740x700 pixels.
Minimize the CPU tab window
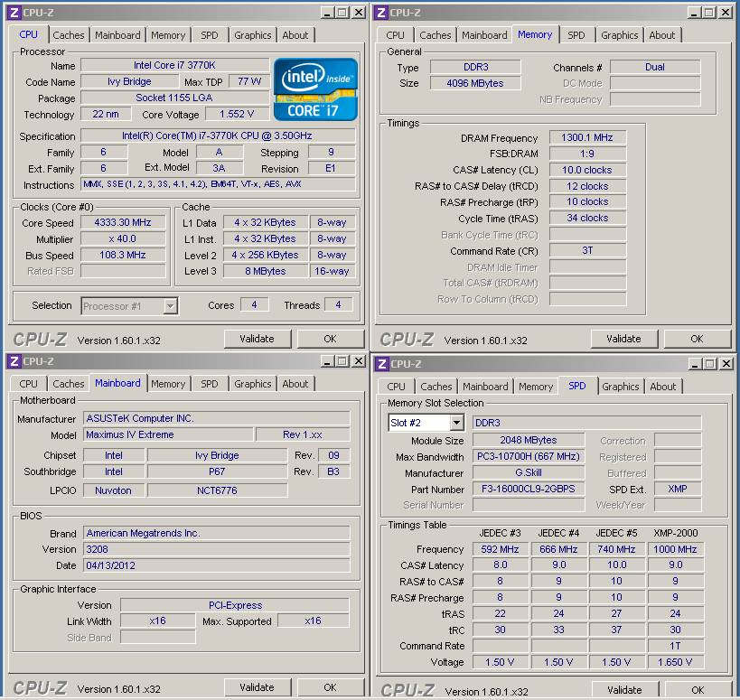pos(327,13)
